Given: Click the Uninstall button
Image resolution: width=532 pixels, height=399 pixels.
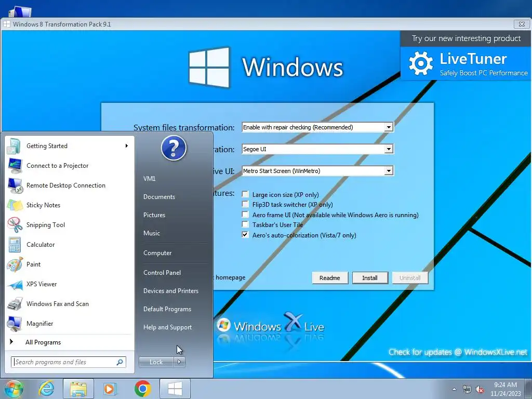Looking at the screenshot, I should click(x=410, y=278).
